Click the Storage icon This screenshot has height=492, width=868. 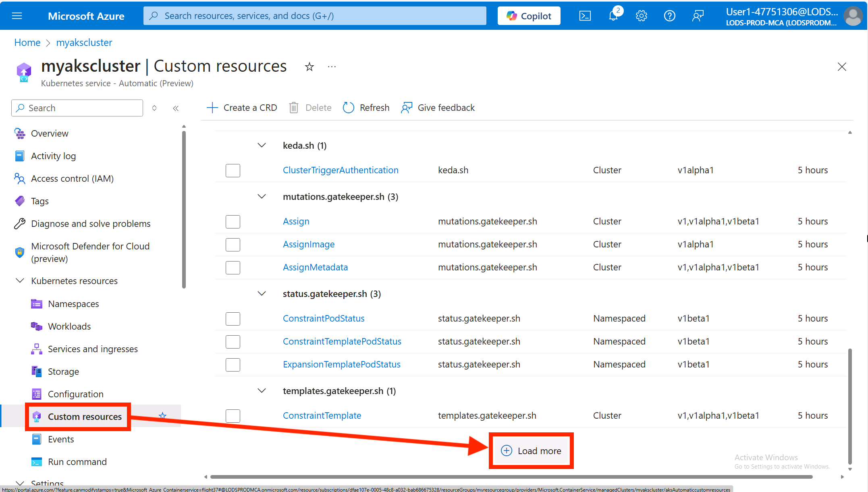37,372
